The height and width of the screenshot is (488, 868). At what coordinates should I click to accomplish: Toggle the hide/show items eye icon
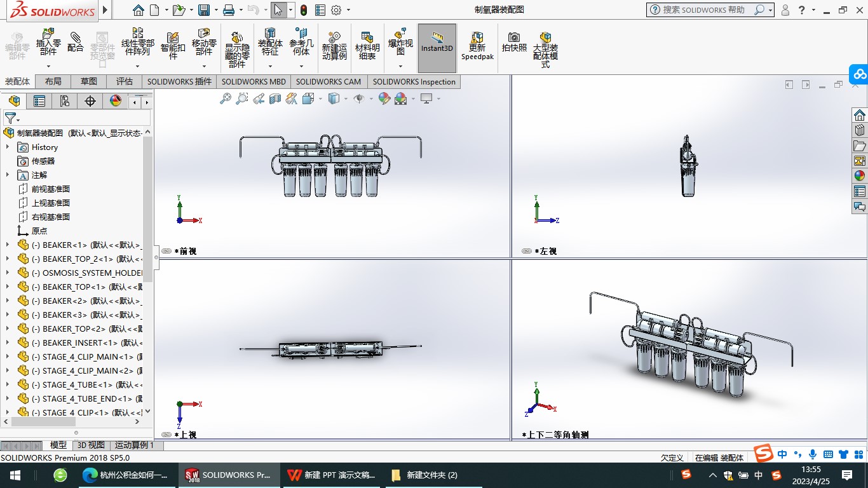(x=359, y=98)
